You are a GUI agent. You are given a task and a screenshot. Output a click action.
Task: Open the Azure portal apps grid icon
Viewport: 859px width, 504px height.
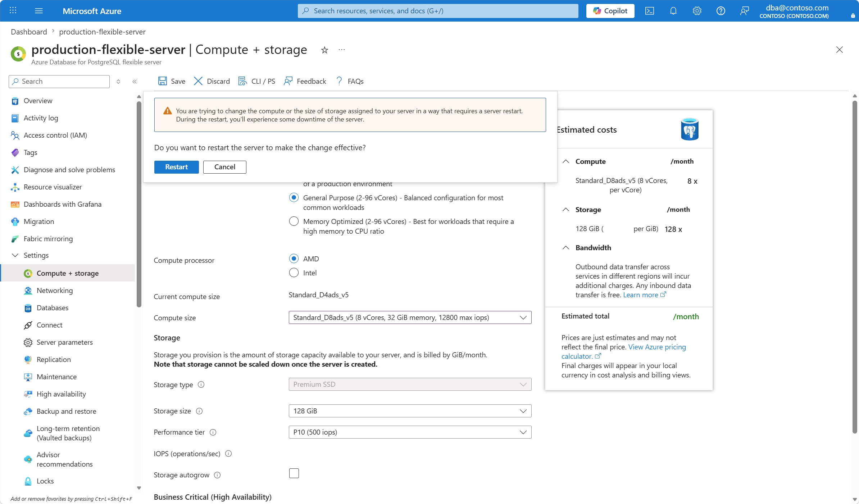pyautogui.click(x=13, y=10)
